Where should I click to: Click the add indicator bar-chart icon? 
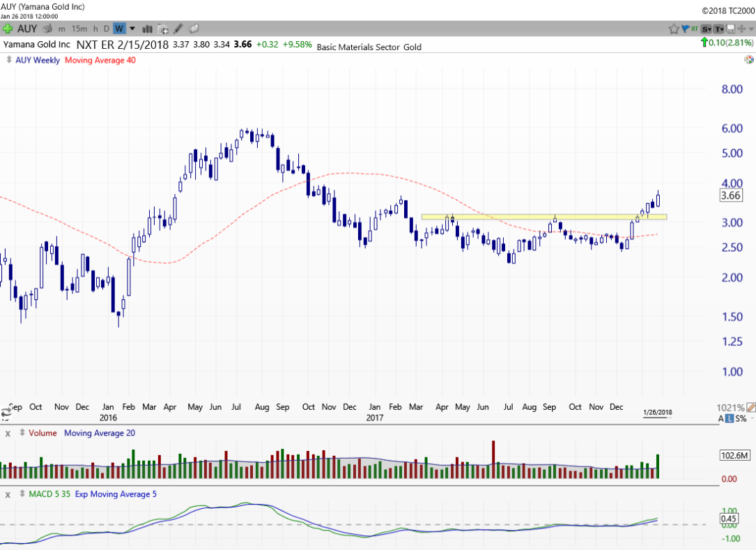tap(148, 29)
